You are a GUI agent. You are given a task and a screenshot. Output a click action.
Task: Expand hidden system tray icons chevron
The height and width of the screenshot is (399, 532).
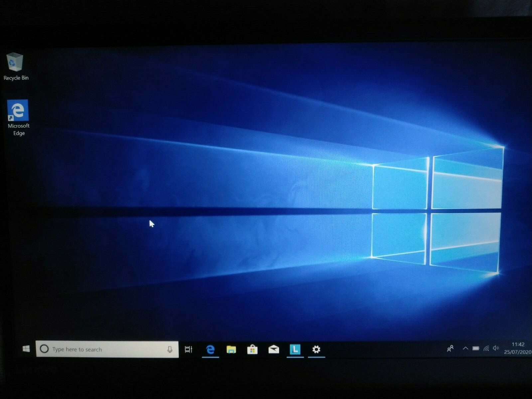click(x=465, y=348)
